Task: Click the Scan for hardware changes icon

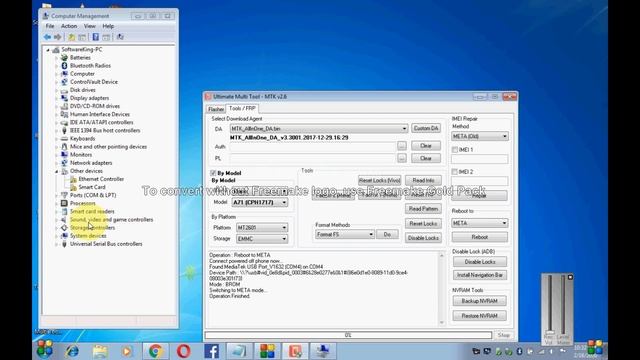Action: tap(120, 37)
